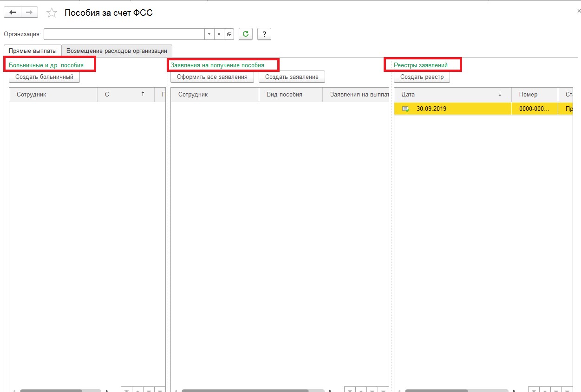
Task: Expand the Организация dropdown list
Action: click(x=209, y=34)
